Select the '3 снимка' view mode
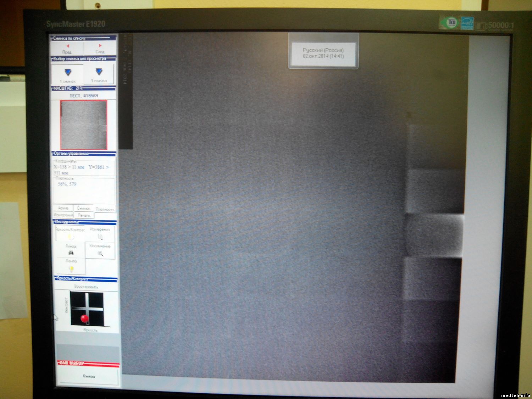 (x=99, y=74)
